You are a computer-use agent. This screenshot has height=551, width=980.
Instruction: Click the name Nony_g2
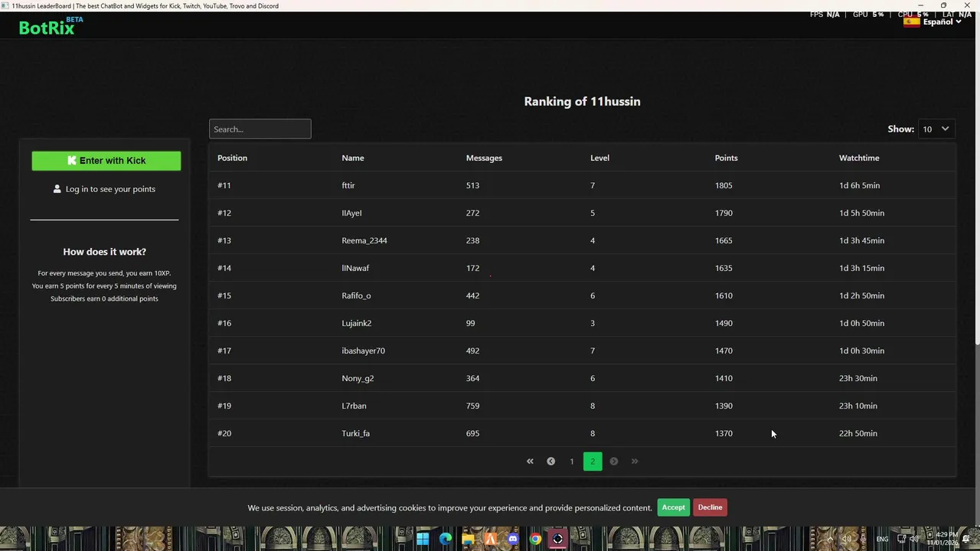pyautogui.click(x=358, y=378)
